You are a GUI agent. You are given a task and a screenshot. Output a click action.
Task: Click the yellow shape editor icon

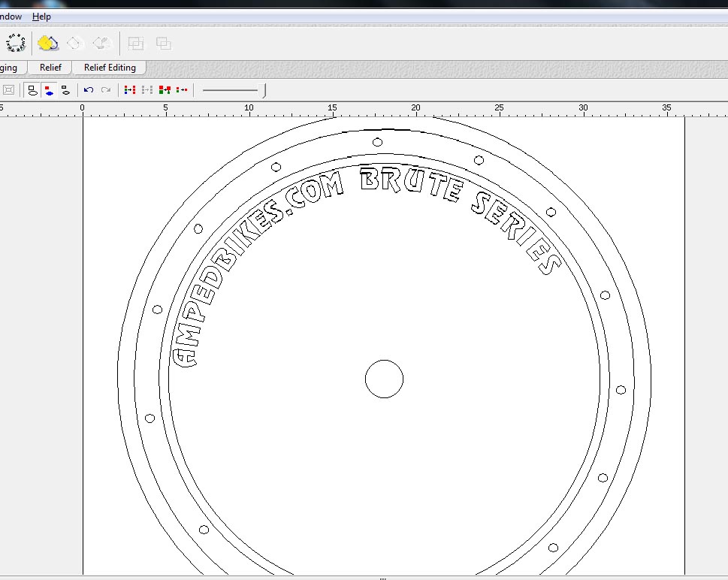click(48, 44)
